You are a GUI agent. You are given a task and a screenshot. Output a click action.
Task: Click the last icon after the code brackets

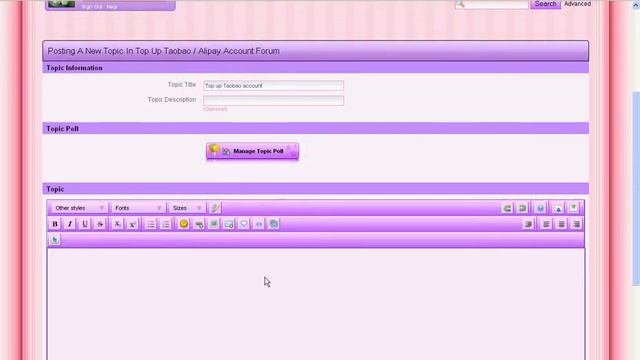[274, 224]
